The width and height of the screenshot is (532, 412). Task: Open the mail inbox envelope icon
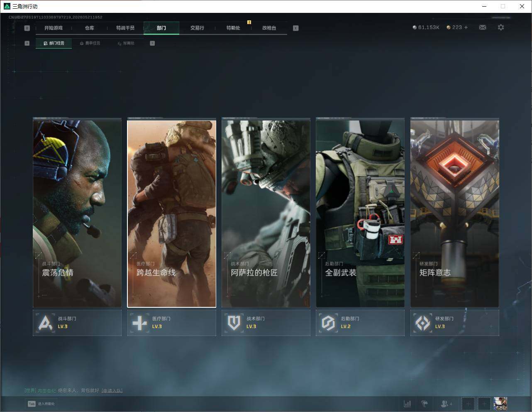coord(483,27)
